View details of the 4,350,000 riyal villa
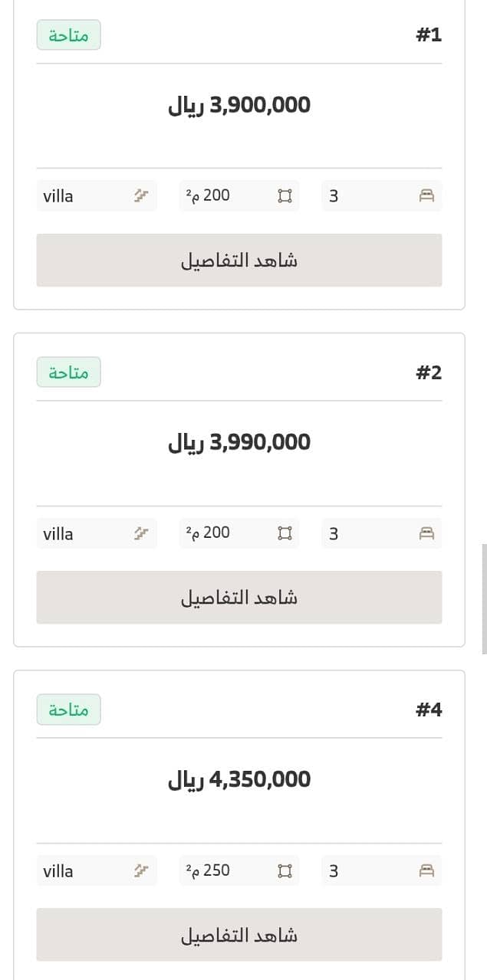This screenshot has width=487, height=980. (239, 935)
